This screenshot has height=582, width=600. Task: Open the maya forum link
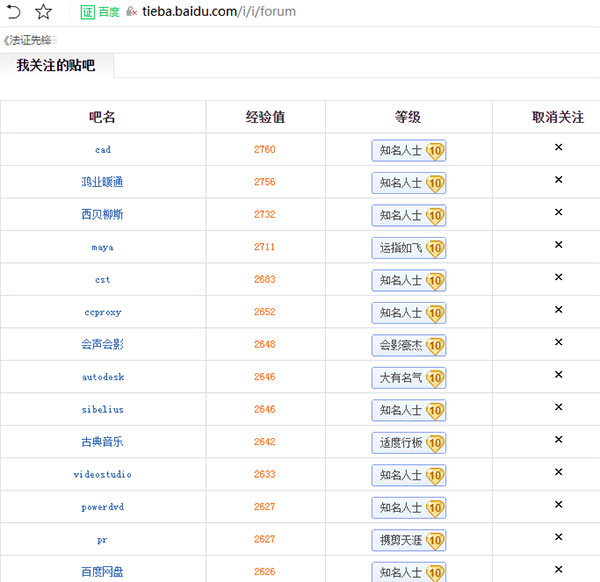(x=103, y=247)
